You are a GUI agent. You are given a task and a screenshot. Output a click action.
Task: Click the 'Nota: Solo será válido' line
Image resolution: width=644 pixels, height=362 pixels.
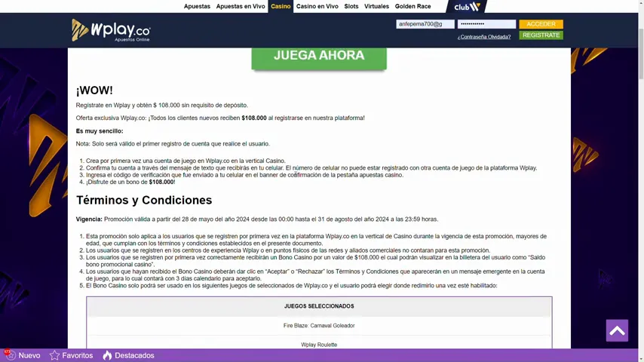[x=173, y=143]
